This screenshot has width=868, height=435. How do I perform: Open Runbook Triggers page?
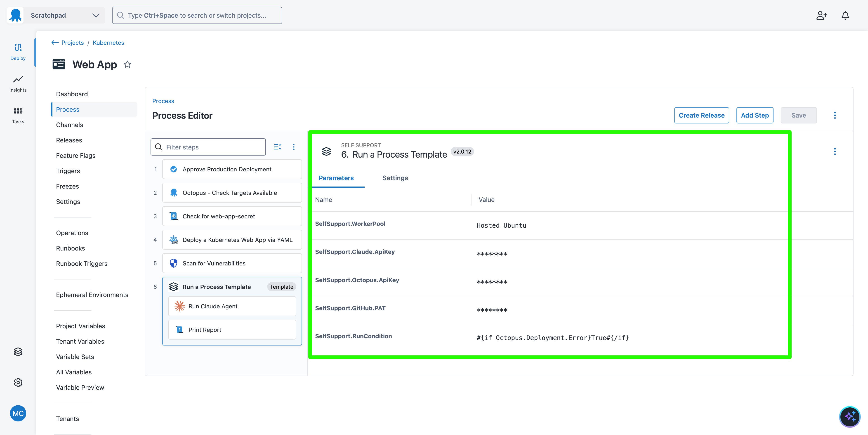click(82, 263)
